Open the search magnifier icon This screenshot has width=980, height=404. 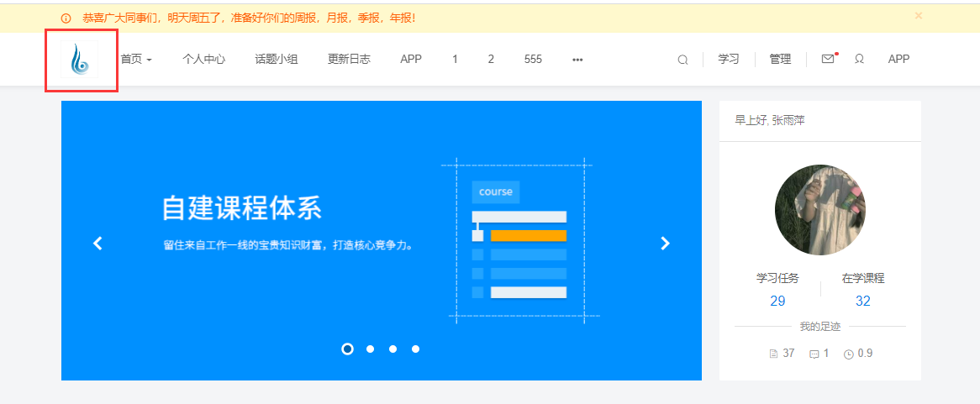tap(682, 60)
